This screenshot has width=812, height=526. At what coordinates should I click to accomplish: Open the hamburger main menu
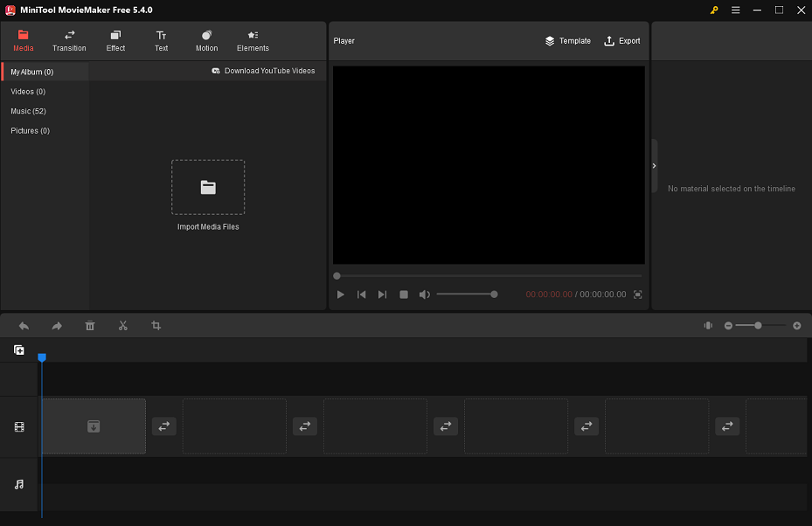(735, 10)
